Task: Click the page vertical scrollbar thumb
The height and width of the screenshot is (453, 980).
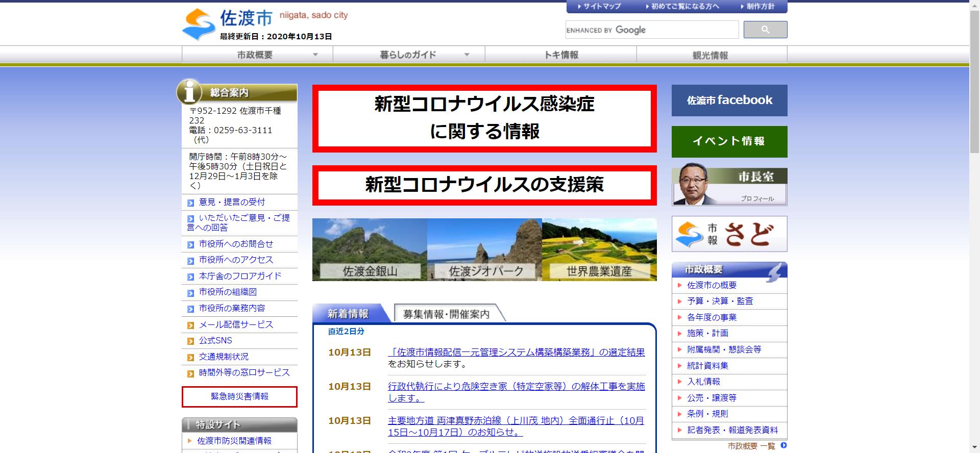Action: pos(974,82)
